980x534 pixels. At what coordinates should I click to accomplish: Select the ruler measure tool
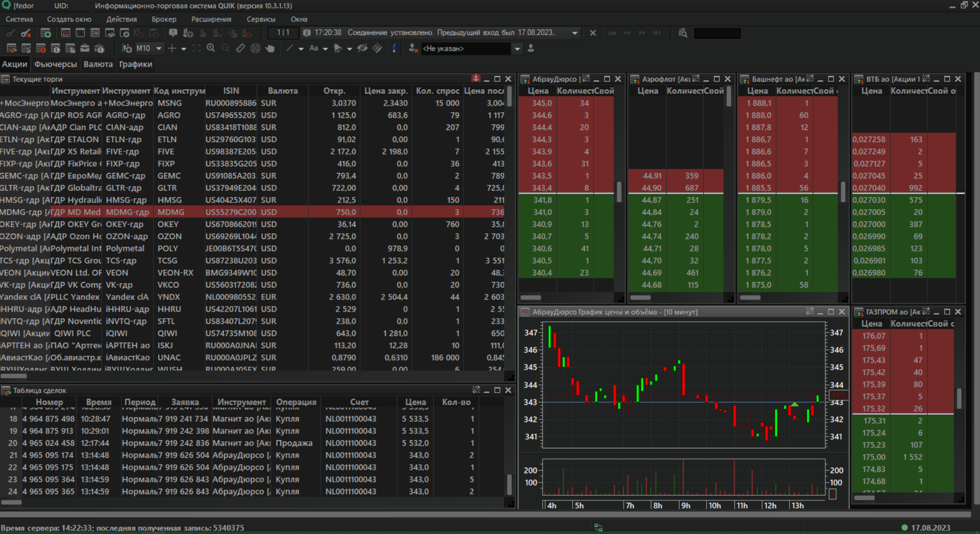coord(240,48)
